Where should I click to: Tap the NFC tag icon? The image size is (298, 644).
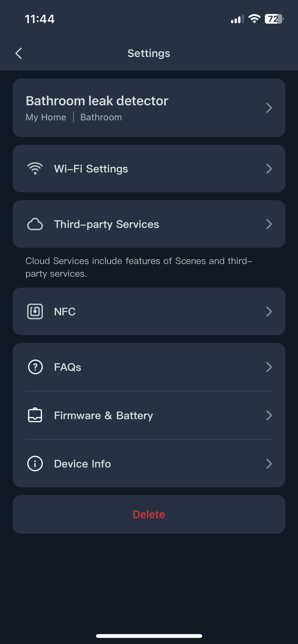tap(35, 311)
